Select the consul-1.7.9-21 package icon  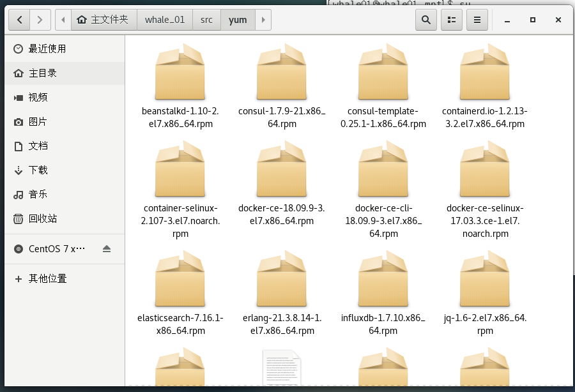coord(282,72)
